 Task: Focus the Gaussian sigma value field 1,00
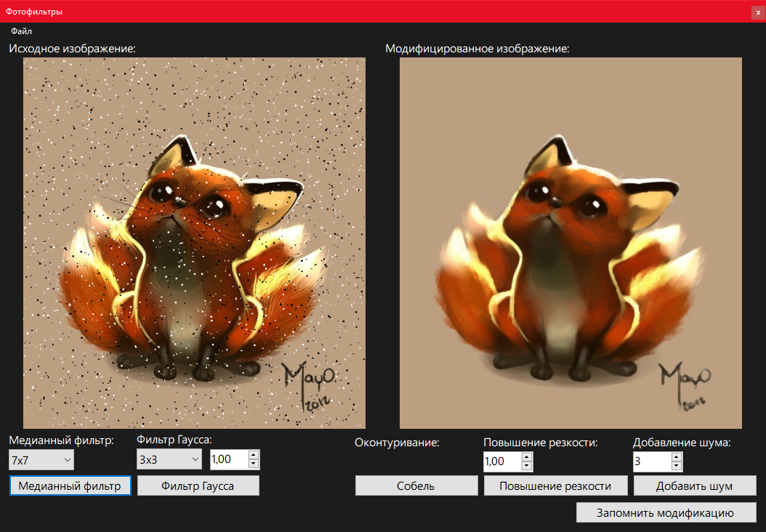click(x=229, y=460)
